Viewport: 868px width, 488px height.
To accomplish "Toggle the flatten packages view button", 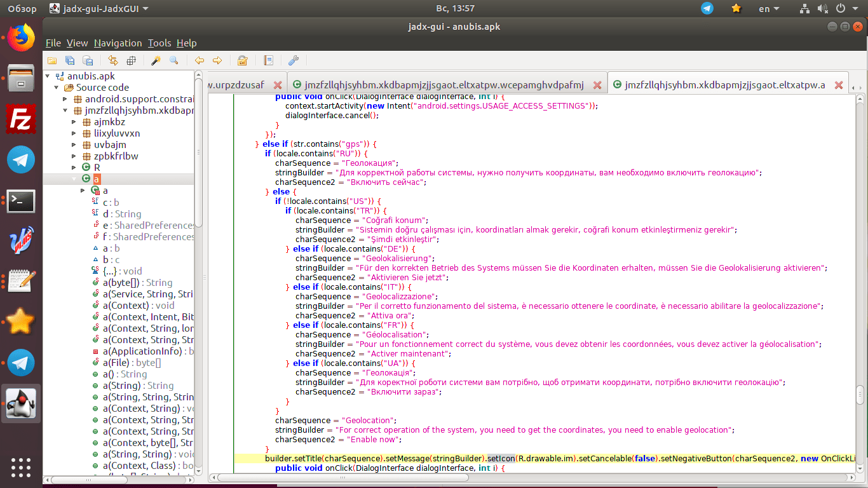I will tap(132, 61).
